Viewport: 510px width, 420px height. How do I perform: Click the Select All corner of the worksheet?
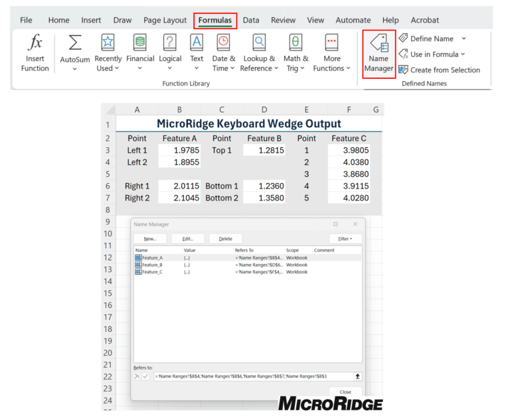pyautogui.click(x=109, y=109)
